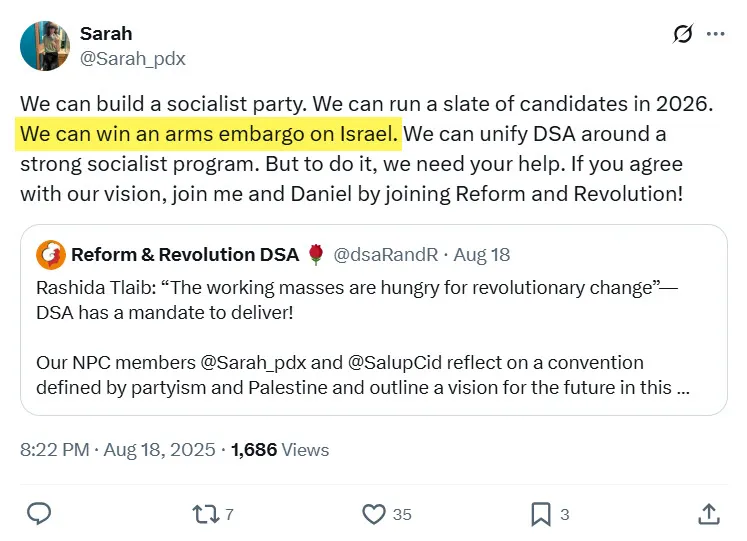747x541 pixels.
Task: Click the like count of 35
Action: click(x=402, y=514)
